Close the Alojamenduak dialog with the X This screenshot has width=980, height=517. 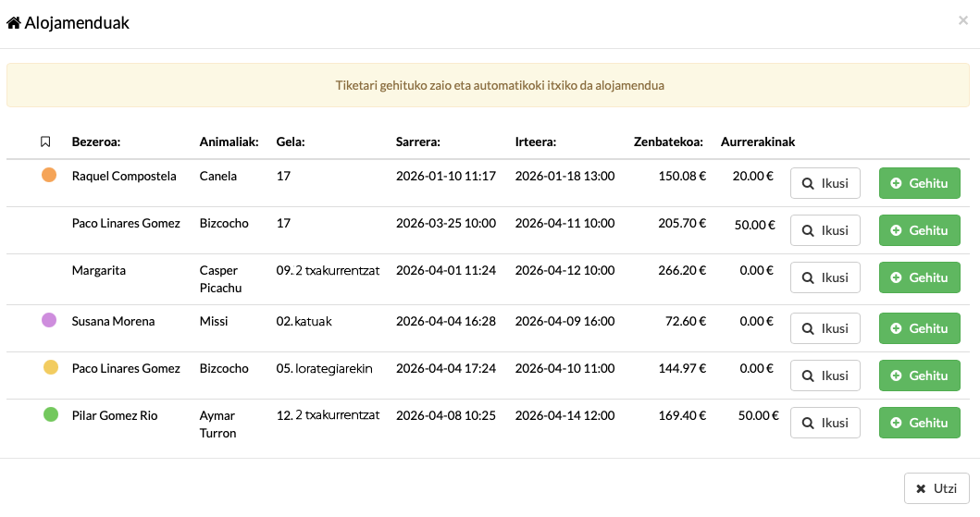point(962,20)
